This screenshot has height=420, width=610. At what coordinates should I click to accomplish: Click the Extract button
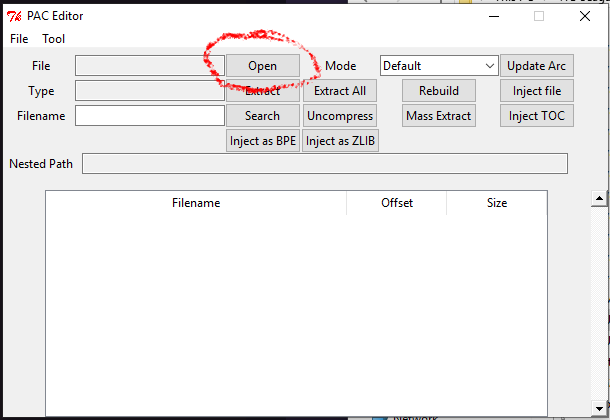(263, 91)
